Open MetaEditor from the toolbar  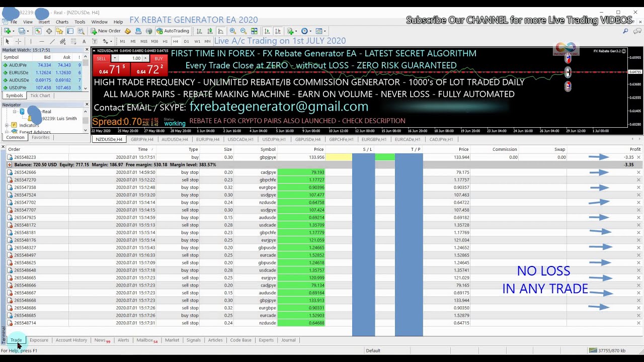127,31
